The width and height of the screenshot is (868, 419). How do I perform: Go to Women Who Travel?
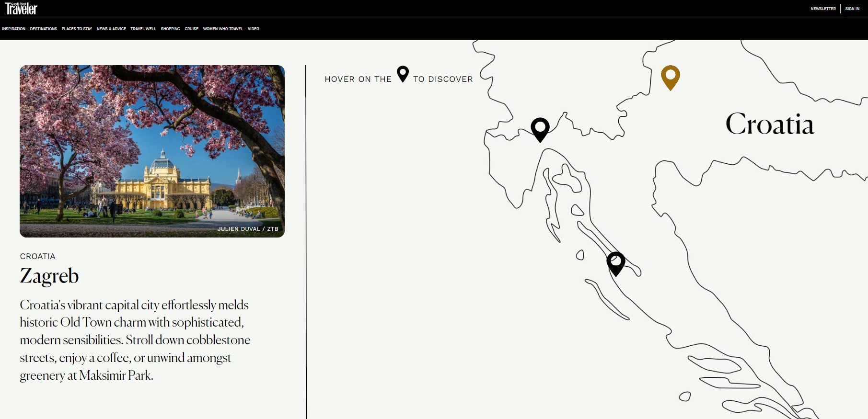(x=223, y=29)
